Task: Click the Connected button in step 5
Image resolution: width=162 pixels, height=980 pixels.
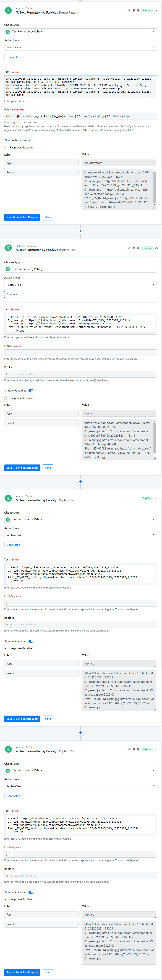Action: [x=13, y=545]
